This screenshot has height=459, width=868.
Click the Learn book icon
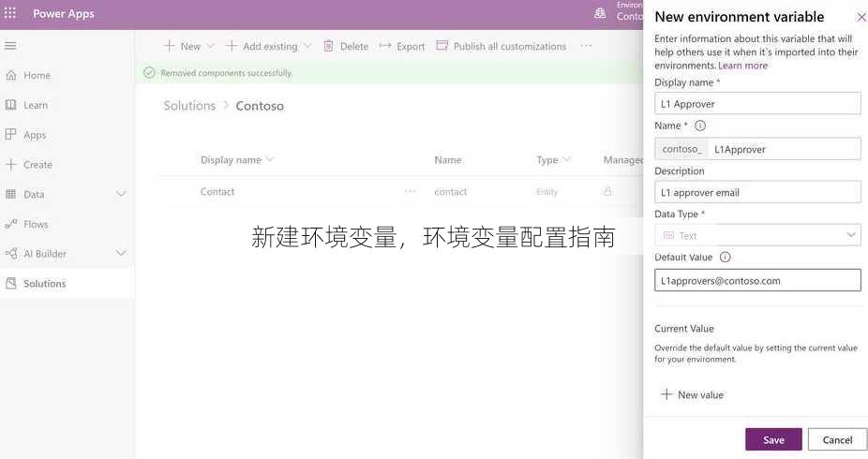[x=11, y=105]
